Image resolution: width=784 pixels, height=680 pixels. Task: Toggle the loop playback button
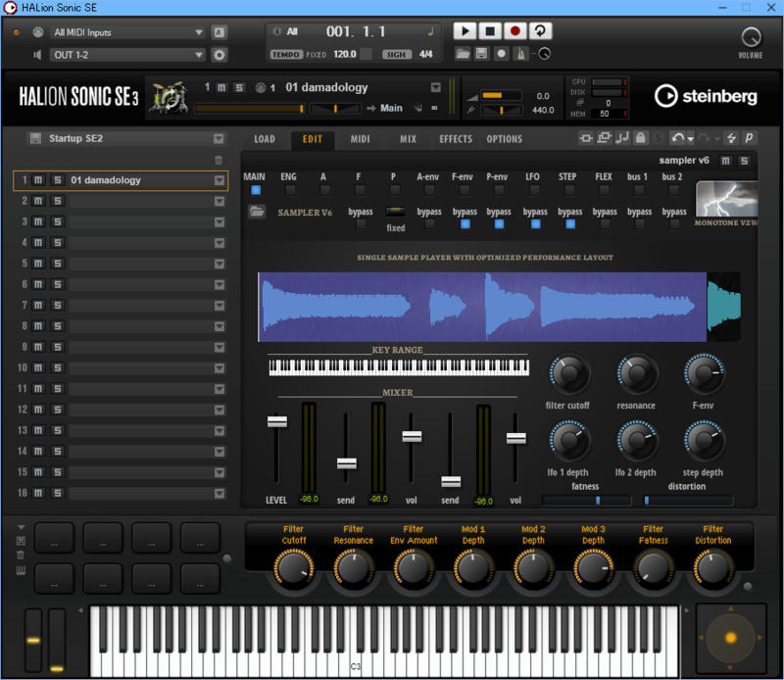[540, 31]
